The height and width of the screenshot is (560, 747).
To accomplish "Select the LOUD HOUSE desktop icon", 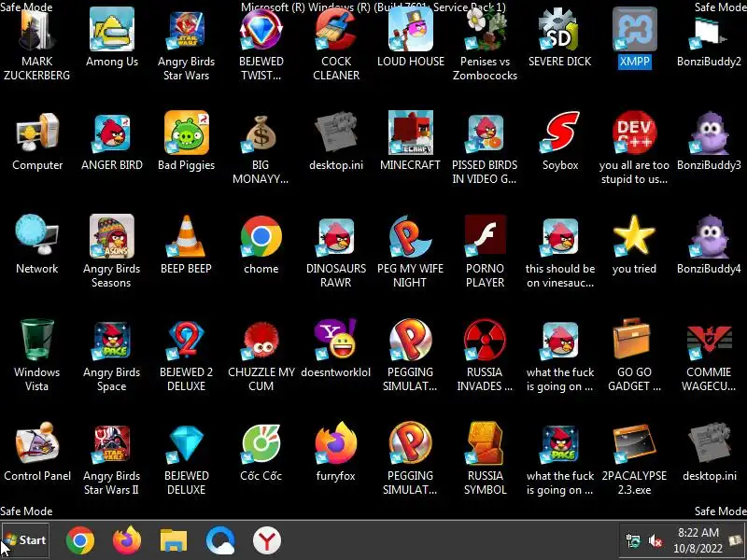I will (x=411, y=31).
